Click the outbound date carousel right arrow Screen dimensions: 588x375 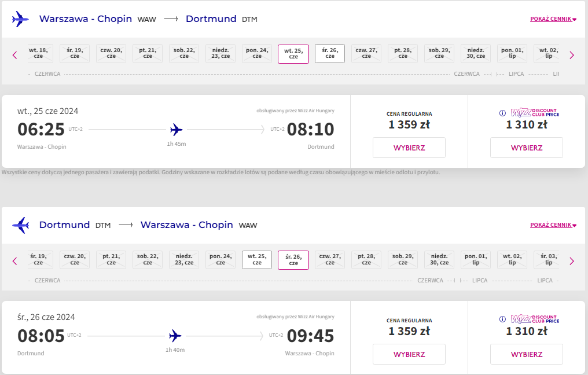(x=571, y=55)
